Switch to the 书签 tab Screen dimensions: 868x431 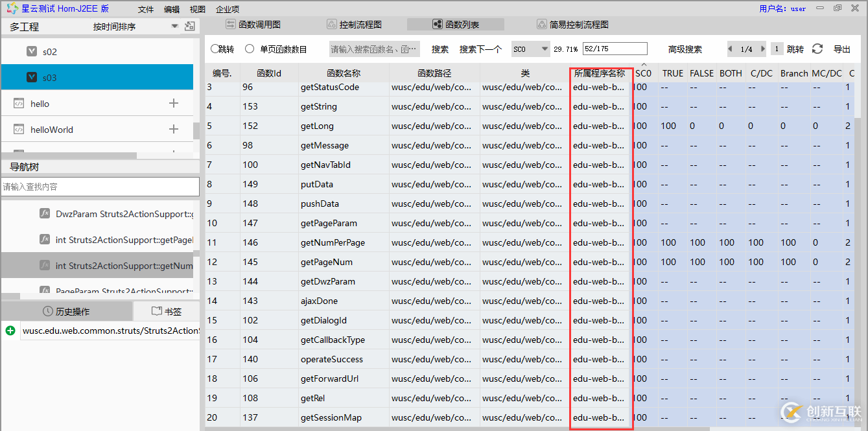[167, 311]
